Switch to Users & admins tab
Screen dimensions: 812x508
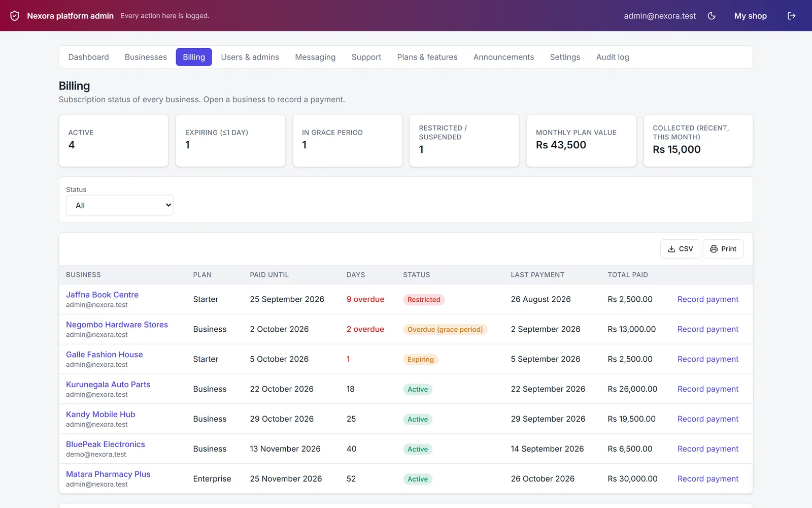pos(250,57)
